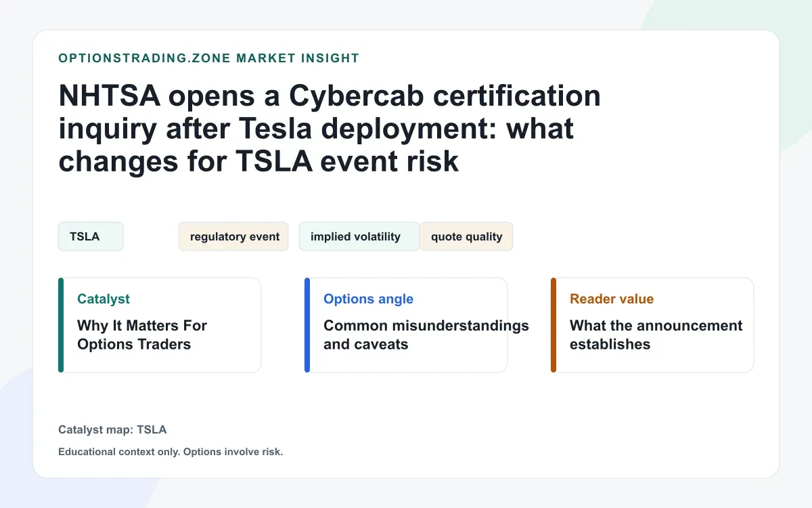The height and width of the screenshot is (508, 812).
Task: Click the Catalyst map: TSLA text
Action: click(112, 429)
